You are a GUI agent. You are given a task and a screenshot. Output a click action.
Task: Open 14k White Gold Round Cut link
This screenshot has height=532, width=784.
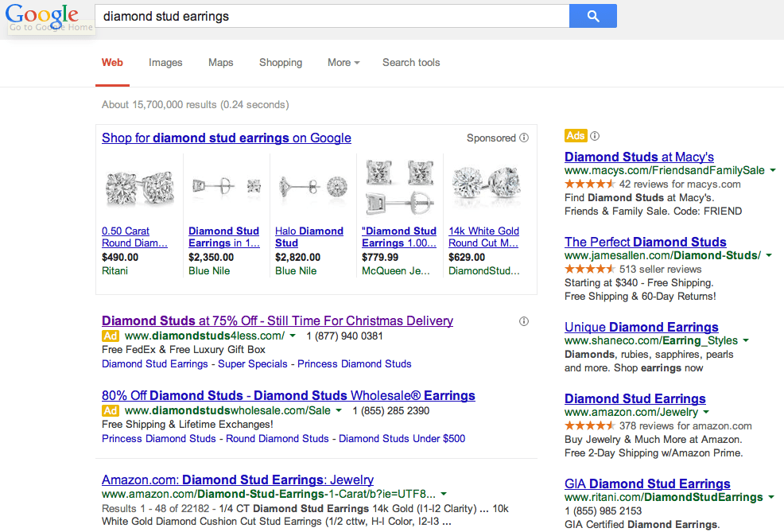click(483, 237)
